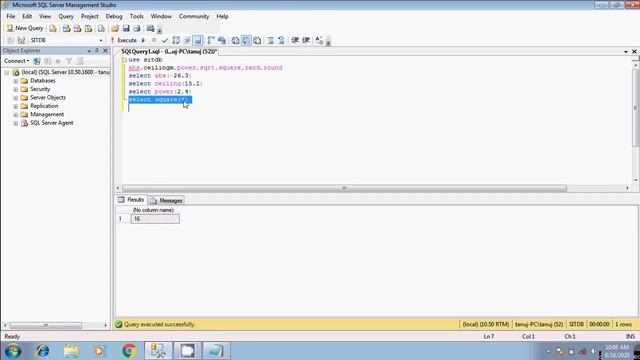640x360 pixels.
Task: Click the Object Explorer stop icon
Action: (58, 61)
